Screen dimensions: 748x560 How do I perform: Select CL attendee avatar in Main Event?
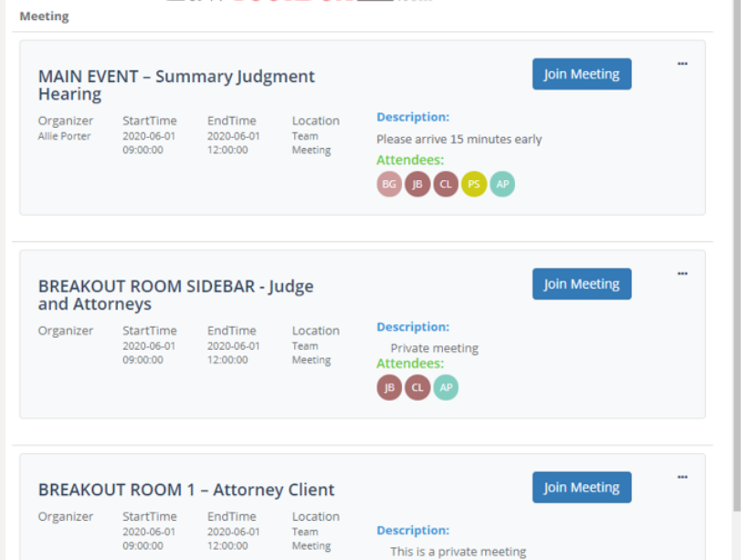tap(446, 185)
